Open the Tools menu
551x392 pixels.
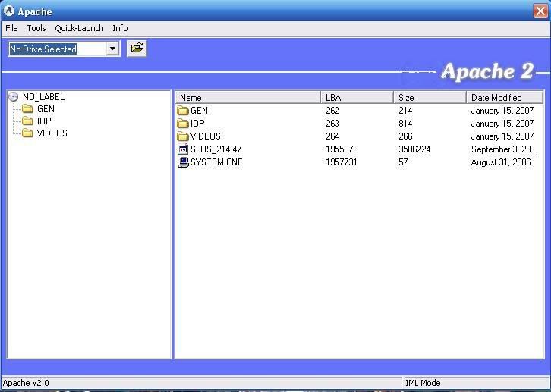36,28
